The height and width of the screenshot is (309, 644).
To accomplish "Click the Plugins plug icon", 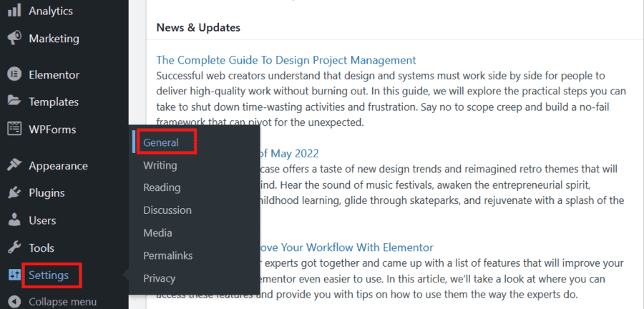I will (14, 192).
